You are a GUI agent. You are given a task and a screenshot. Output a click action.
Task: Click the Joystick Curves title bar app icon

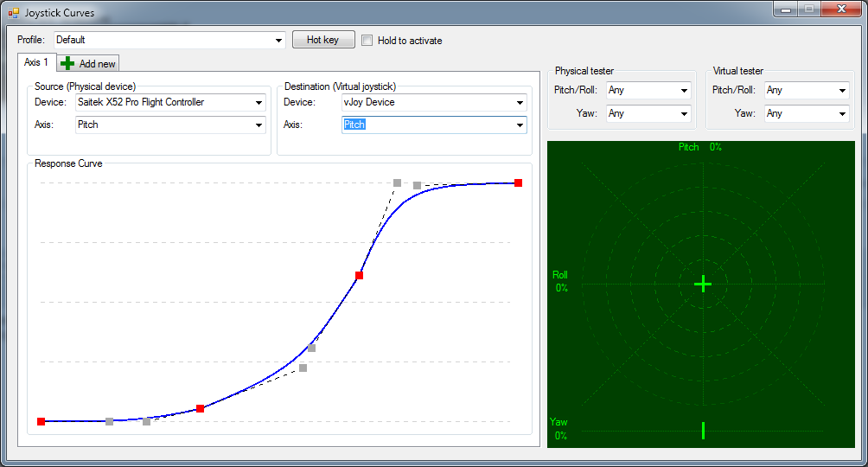14,12
